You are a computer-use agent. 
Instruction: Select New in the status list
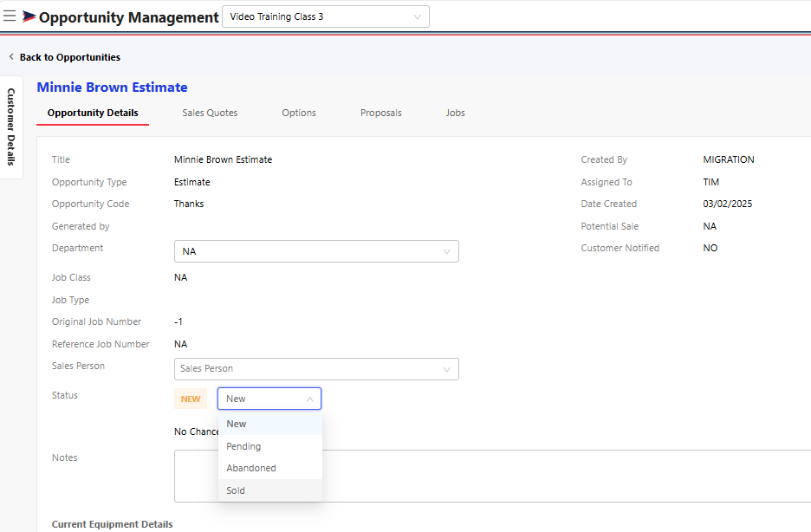(x=270, y=424)
